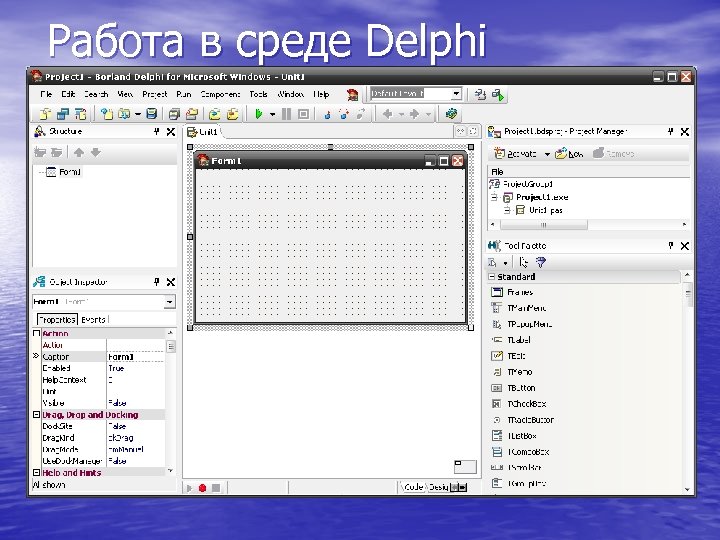
Task: Click the Back navigation arrow in toolbar
Action: coord(387,113)
